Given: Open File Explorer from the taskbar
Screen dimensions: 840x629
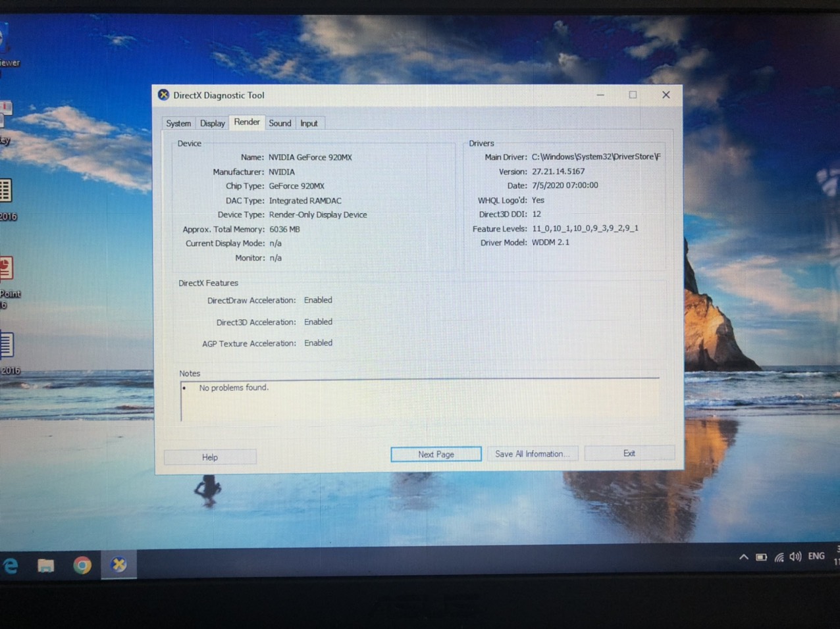Looking at the screenshot, I should coord(45,565).
